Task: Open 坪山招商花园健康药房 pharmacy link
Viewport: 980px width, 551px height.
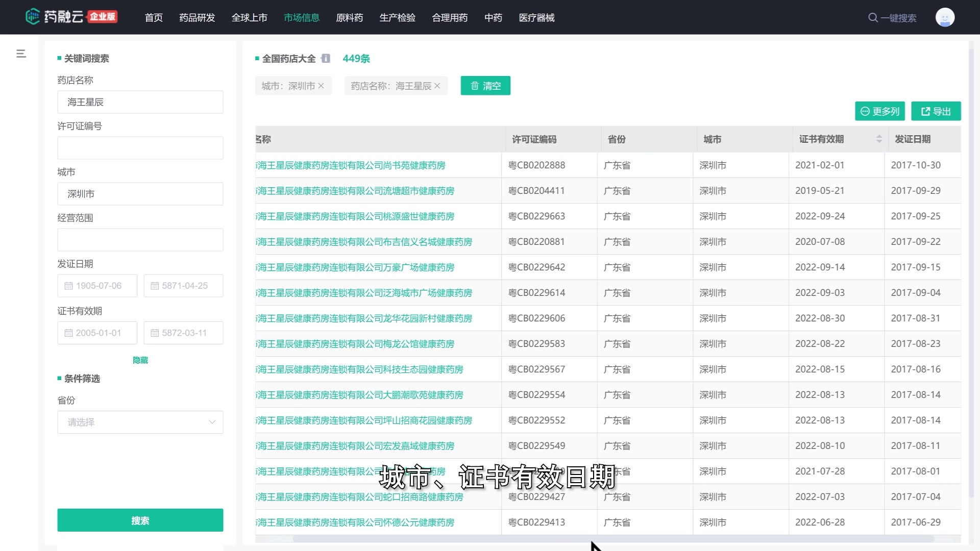Action: [x=364, y=420]
